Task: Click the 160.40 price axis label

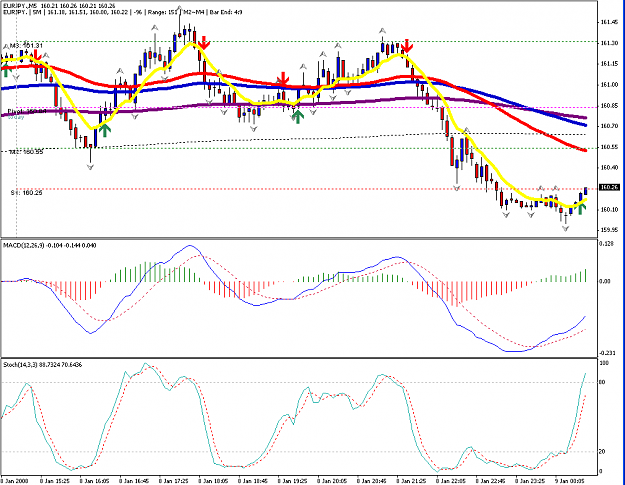Action: (x=609, y=167)
